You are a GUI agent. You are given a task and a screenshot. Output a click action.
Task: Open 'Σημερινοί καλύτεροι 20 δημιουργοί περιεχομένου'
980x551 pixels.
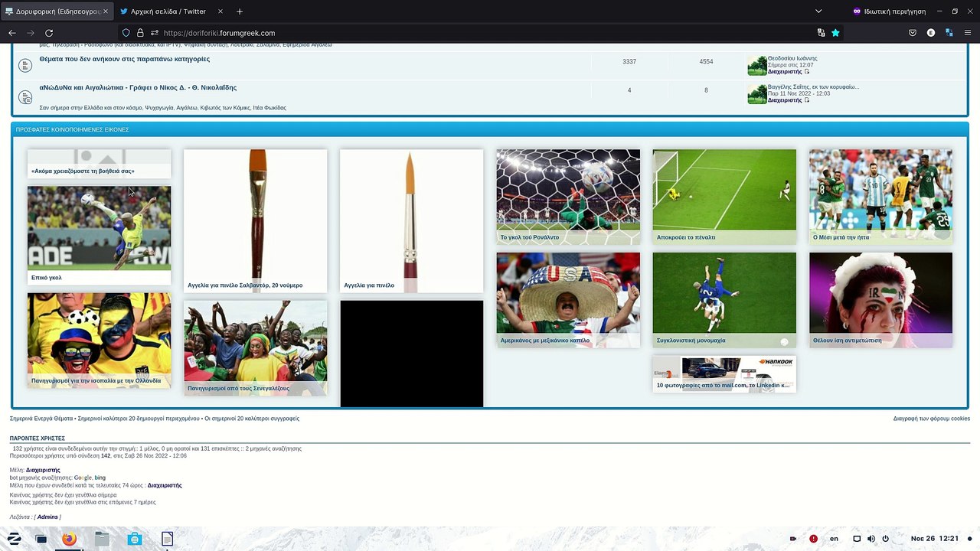(139, 419)
